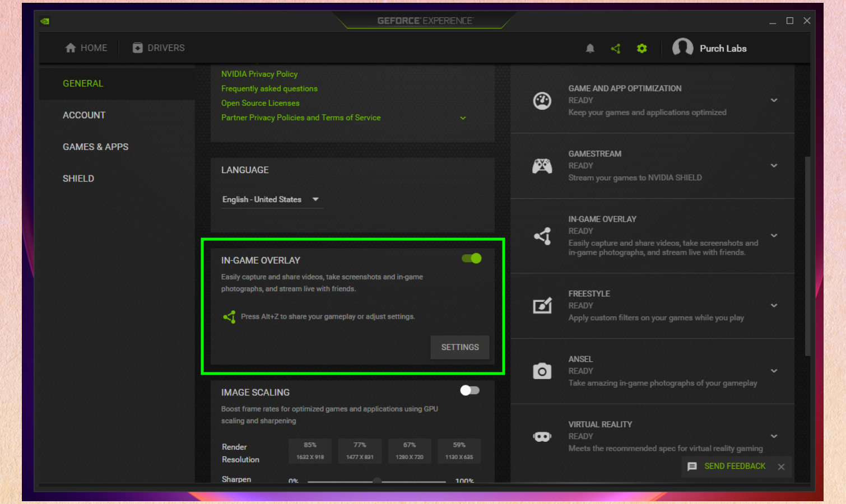846x504 pixels.
Task: Expand the In-Game Overlay feature chevron
Action: point(774,236)
